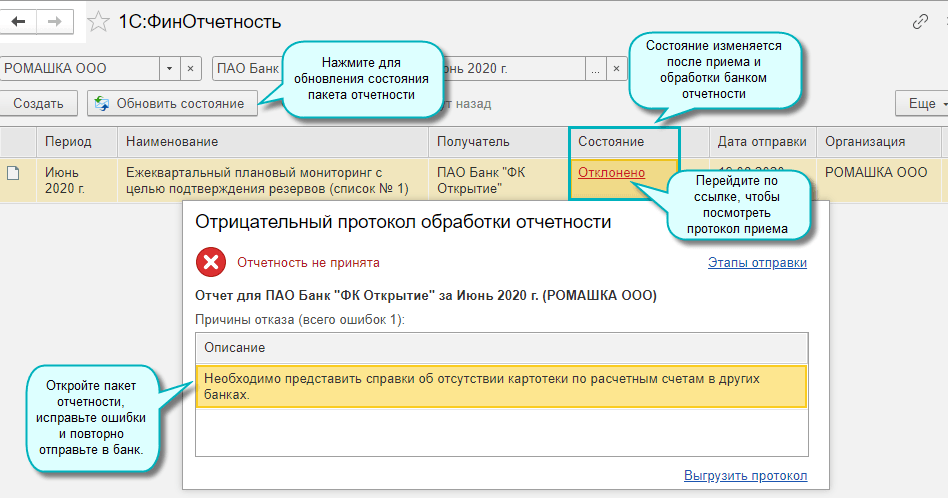Screen dimensions: 948x498
Task: Click the Описание column header in protocol
Action: [502, 348]
